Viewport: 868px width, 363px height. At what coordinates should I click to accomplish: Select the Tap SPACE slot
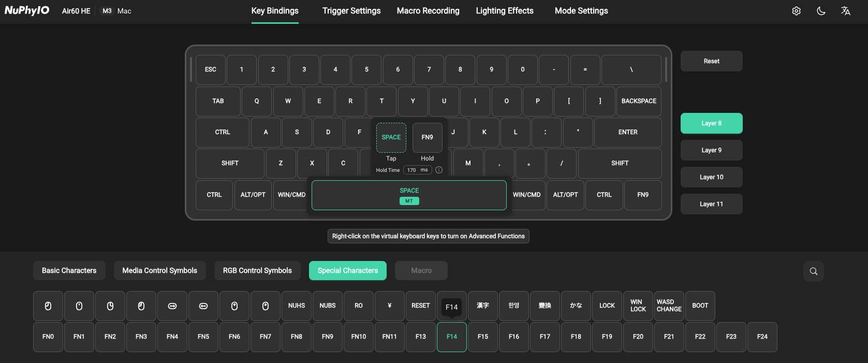coord(391,137)
